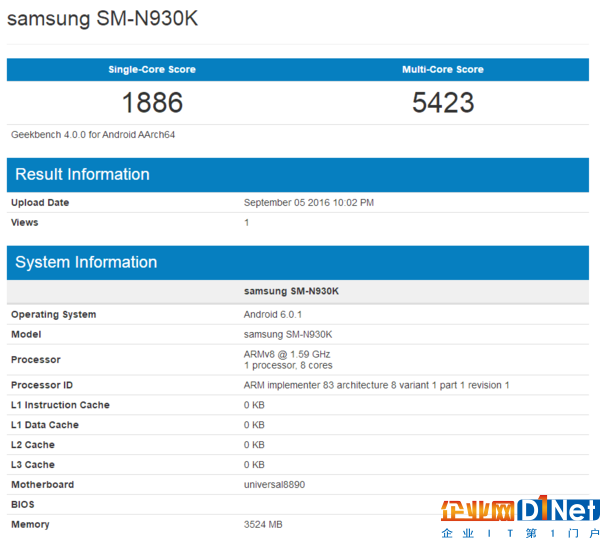600x538 pixels.
Task: Select the 'ARM implementer 83 architecture 8' value
Action: [x=377, y=385]
